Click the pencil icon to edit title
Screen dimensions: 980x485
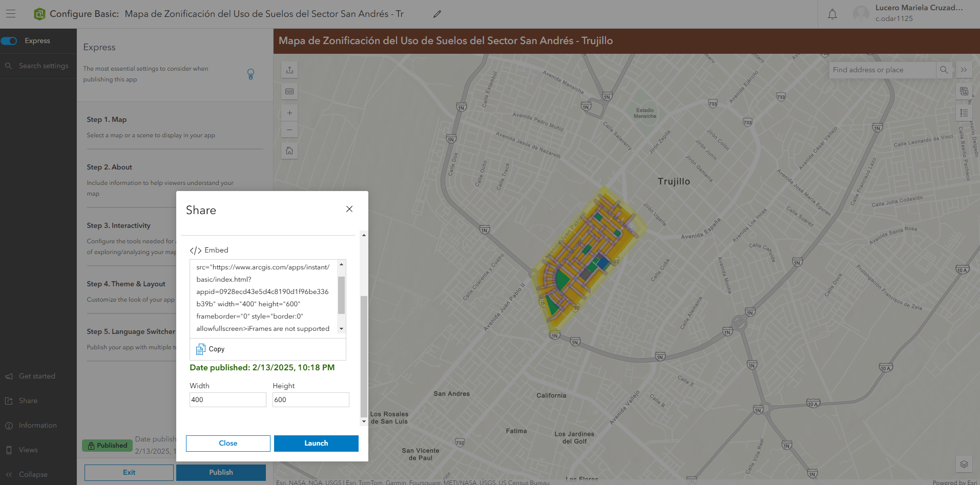tap(437, 14)
